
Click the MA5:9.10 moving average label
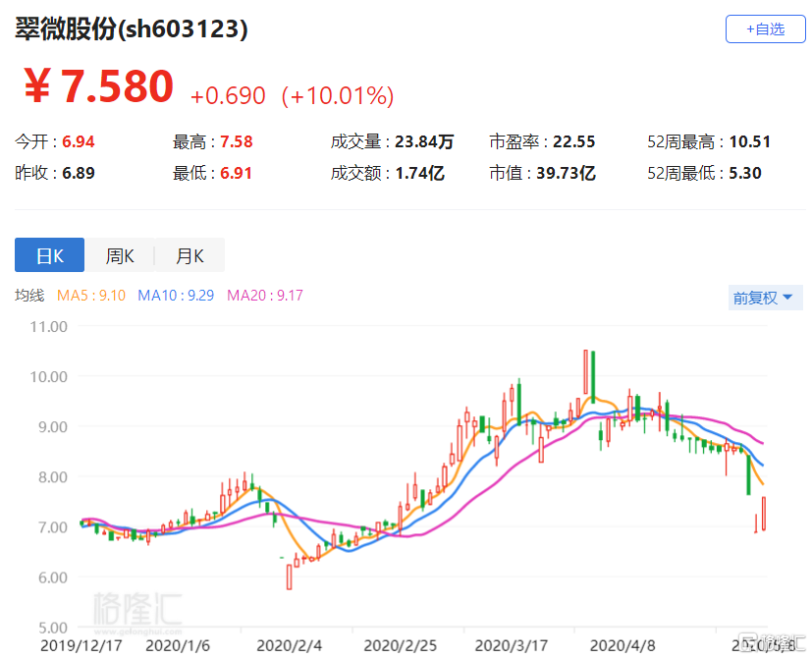[91, 296]
